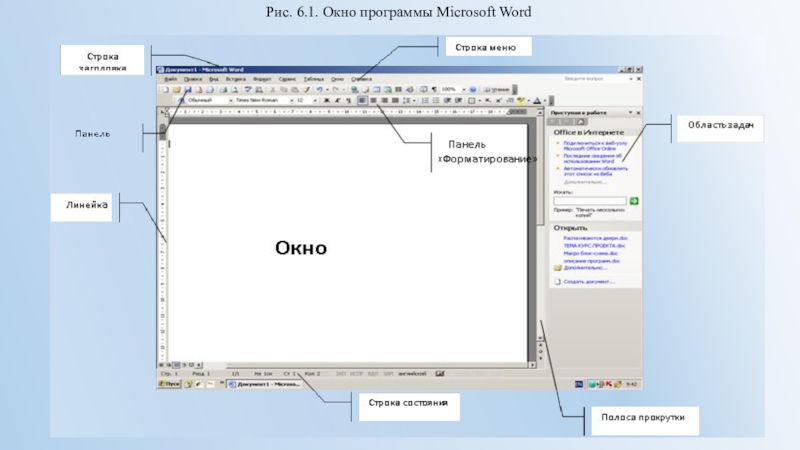Open the Правка menu
Image resolution: width=800 pixels, height=450 pixels.
[193, 79]
